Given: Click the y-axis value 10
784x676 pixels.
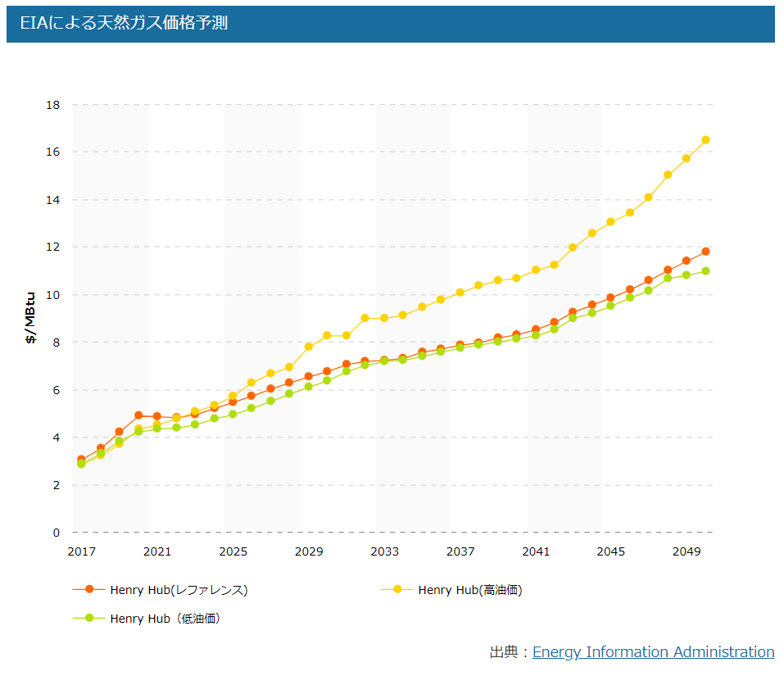Looking at the screenshot, I should (53, 295).
